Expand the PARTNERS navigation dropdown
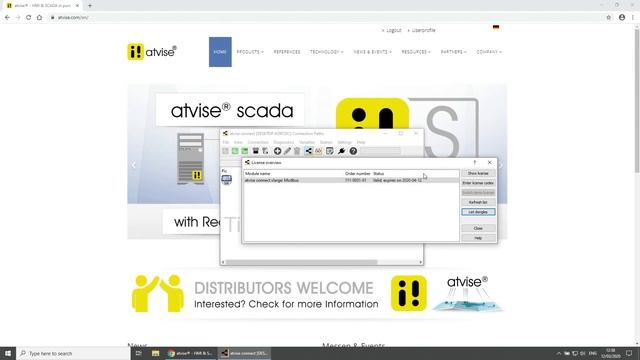Image resolution: width=640 pixels, height=360 pixels. (x=453, y=52)
